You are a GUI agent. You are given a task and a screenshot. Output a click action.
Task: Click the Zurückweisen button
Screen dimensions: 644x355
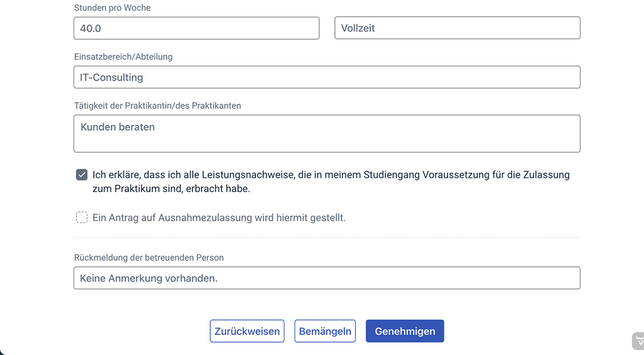point(247,331)
